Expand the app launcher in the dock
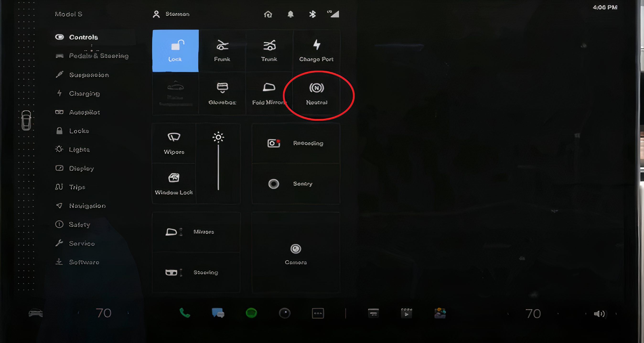644x343 pixels. (318, 313)
